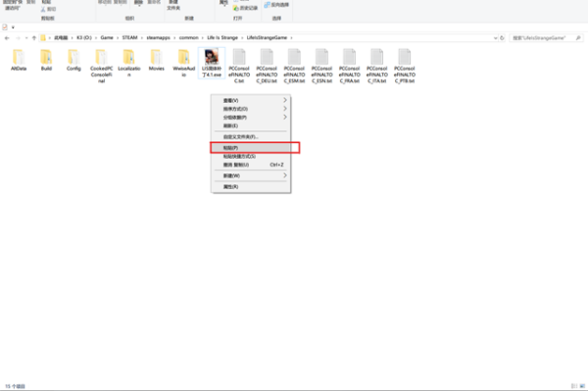Jump to Life Is Strange breadcrumb
588x391 pixels.
click(x=222, y=38)
